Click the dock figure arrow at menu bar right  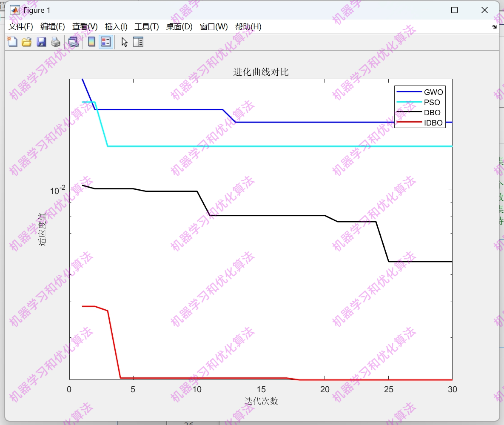coord(494,27)
